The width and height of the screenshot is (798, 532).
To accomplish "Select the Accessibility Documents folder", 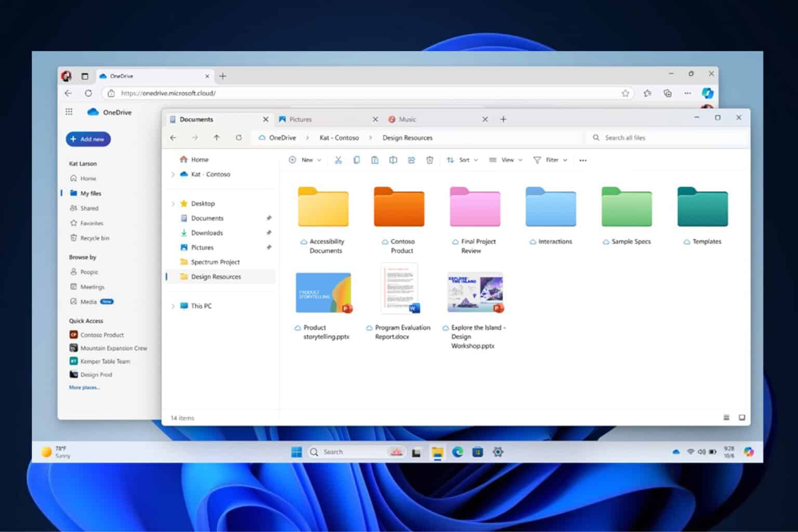I will (x=323, y=220).
